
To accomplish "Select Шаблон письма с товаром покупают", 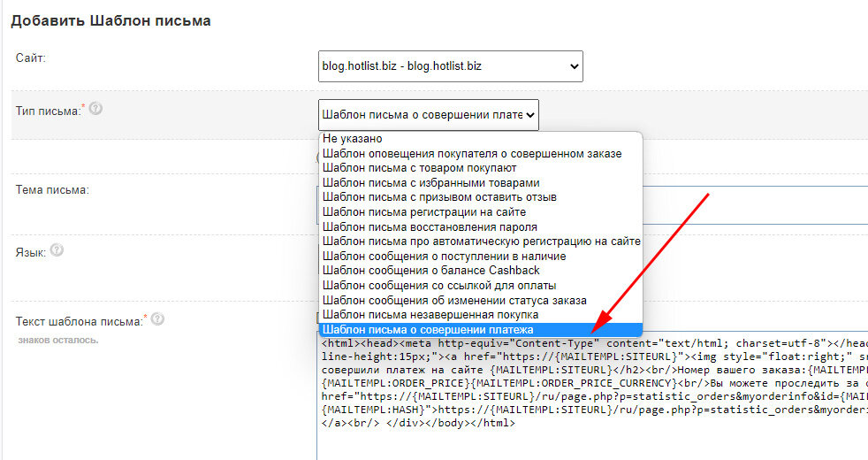I will (420, 168).
